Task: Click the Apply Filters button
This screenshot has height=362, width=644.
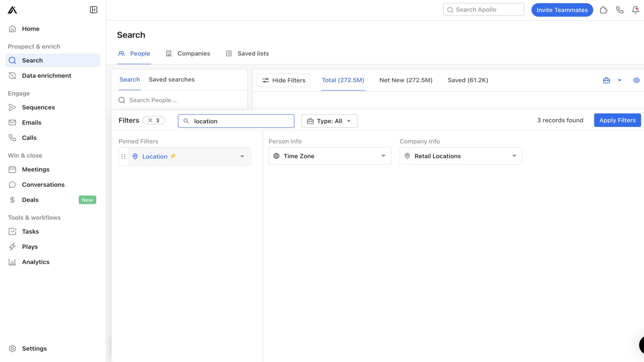Action: 618,120
